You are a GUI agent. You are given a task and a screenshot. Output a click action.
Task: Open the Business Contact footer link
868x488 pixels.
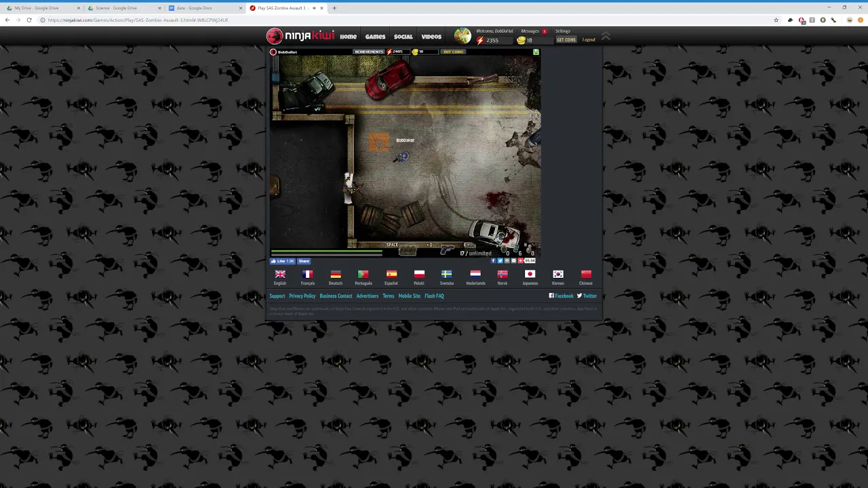(x=336, y=296)
